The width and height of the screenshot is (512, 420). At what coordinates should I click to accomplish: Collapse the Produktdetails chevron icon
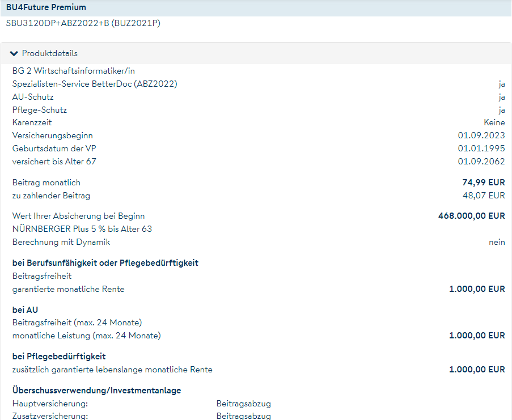point(14,53)
